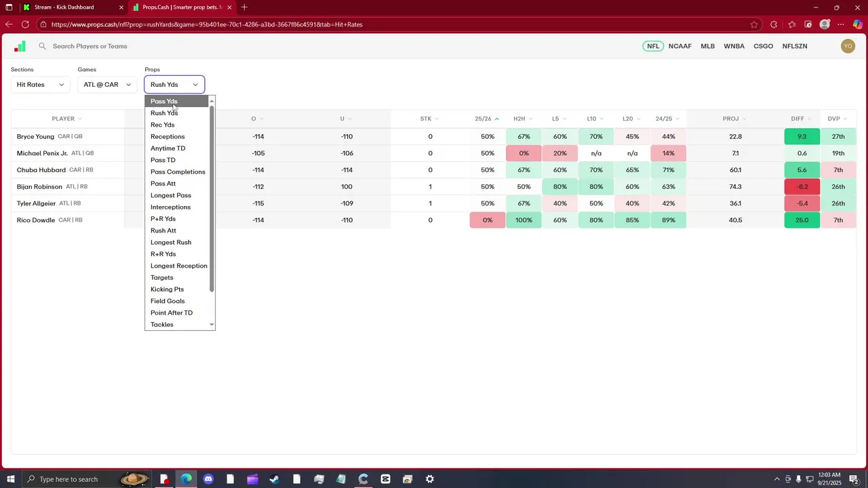The image size is (868, 488).
Task: Close the Stream - Kick Dashboard tab
Action: coord(121,7)
